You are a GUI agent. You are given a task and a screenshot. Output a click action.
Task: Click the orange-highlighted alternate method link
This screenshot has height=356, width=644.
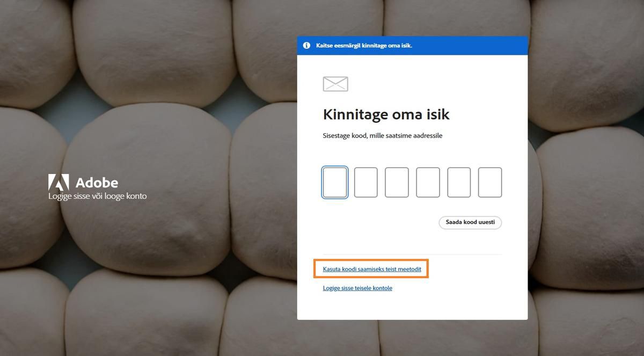point(371,268)
